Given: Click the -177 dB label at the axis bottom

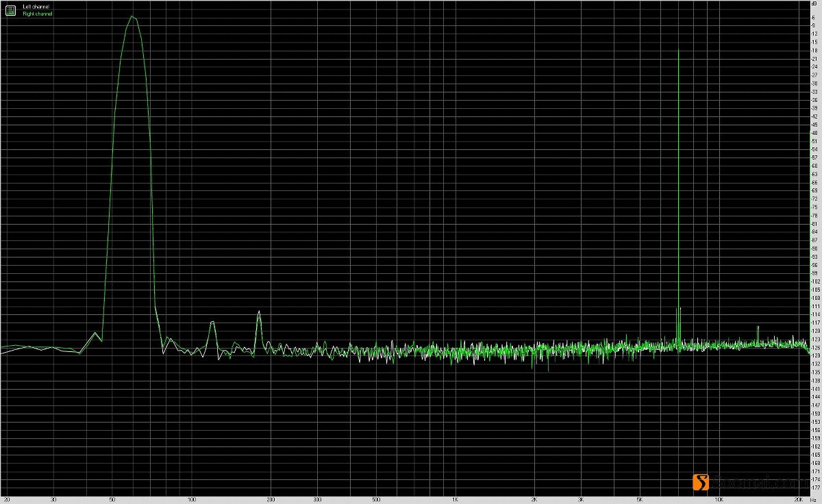Looking at the screenshot, I should tap(814, 486).
